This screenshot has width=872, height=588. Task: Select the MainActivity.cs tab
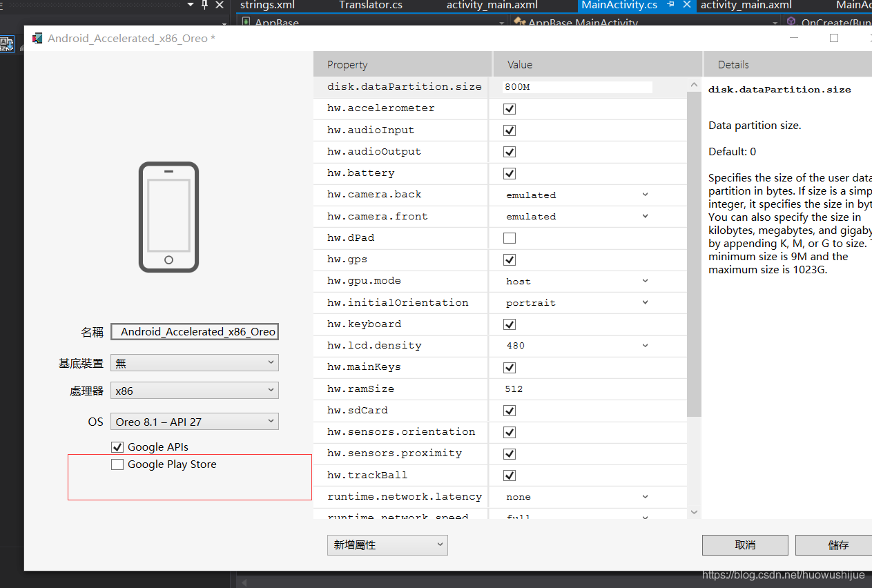pyautogui.click(x=619, y=5)
